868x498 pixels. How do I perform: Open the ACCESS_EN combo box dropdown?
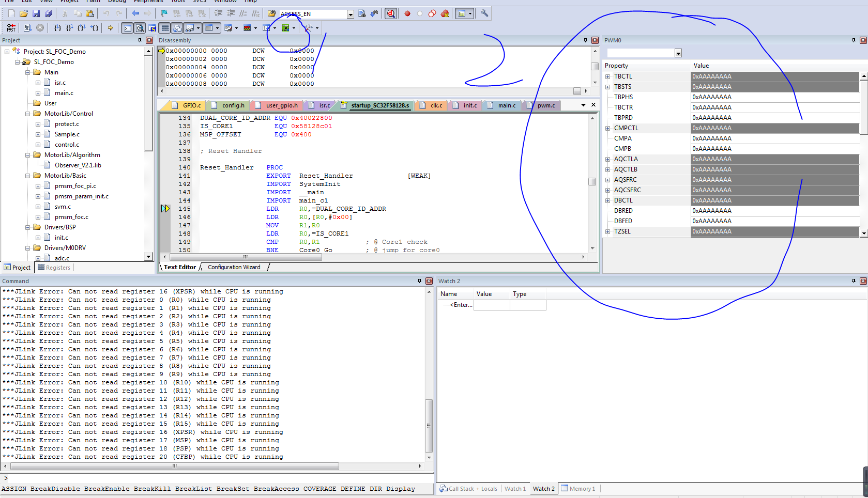click(351, 13)
